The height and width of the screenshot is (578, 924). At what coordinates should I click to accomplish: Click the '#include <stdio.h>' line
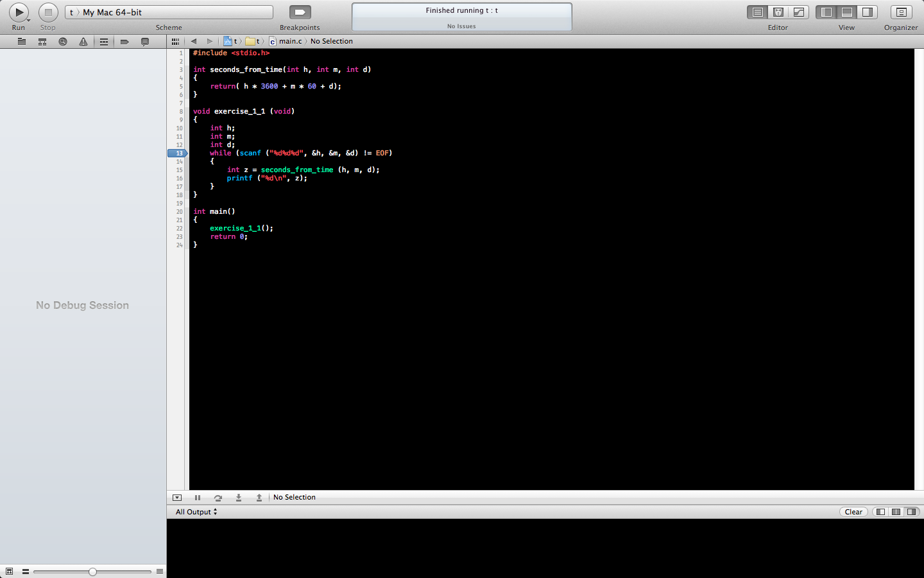click(232, 53)
